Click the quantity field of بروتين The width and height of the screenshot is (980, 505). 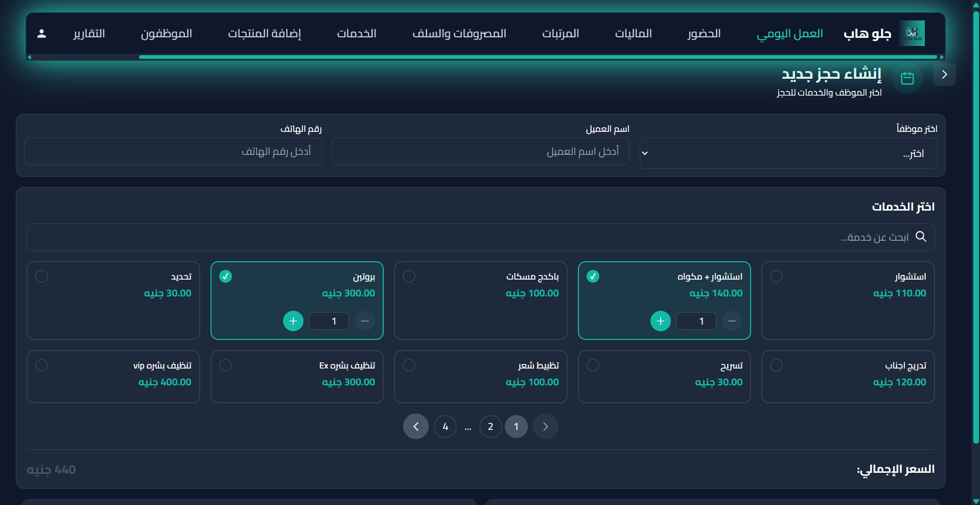point(329,321)
